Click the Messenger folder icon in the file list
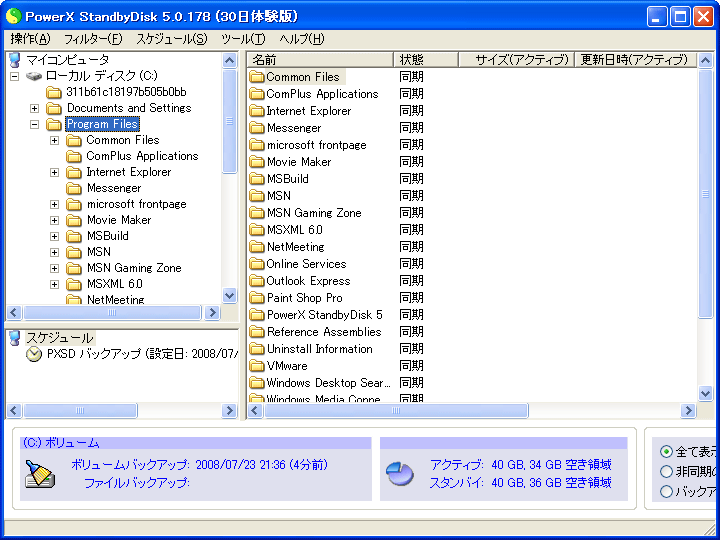This screenshot has width=720, height=540. (x=257, y=128)
